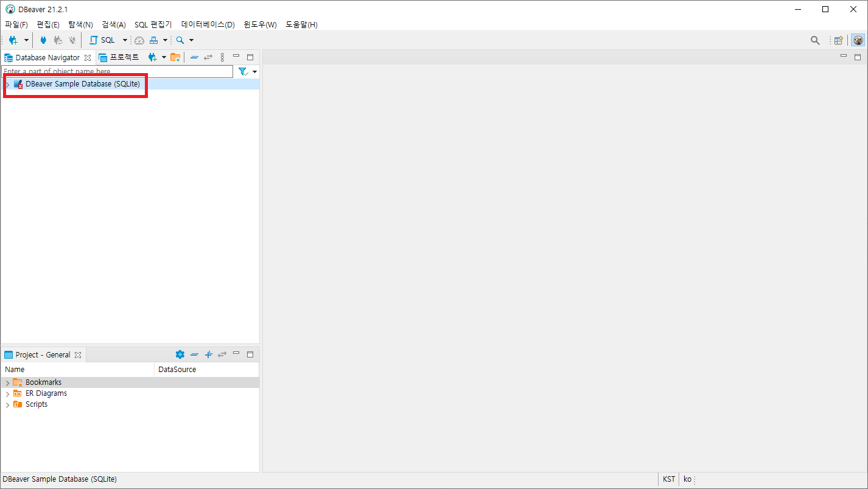Open dropdown arrow beside main toolbar new connection
868x489 pixels.
tap(26, 40)
